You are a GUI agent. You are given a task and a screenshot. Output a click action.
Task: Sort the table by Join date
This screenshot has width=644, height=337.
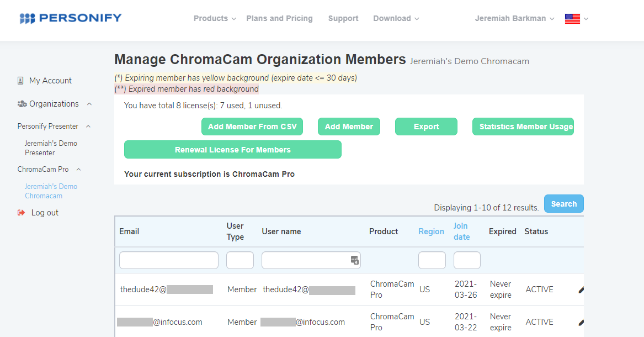point(461,231)
